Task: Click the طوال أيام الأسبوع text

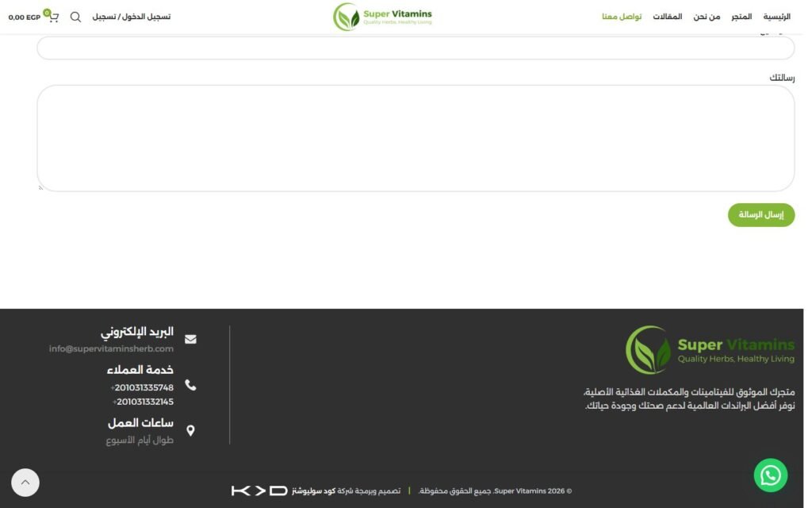Action: point(140,440)
